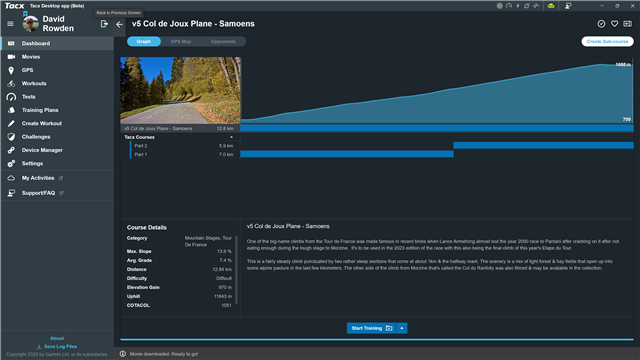Click the Part 2 blue segment bar
This screenshot has height=360, width=640.
point(543,145)
